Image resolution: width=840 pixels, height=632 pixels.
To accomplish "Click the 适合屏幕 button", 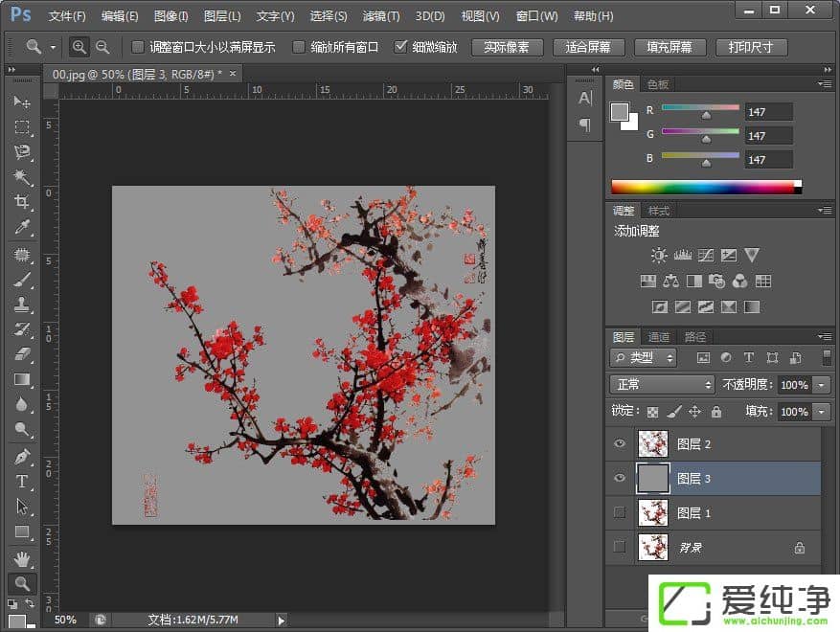I will [x=588, y=47].
